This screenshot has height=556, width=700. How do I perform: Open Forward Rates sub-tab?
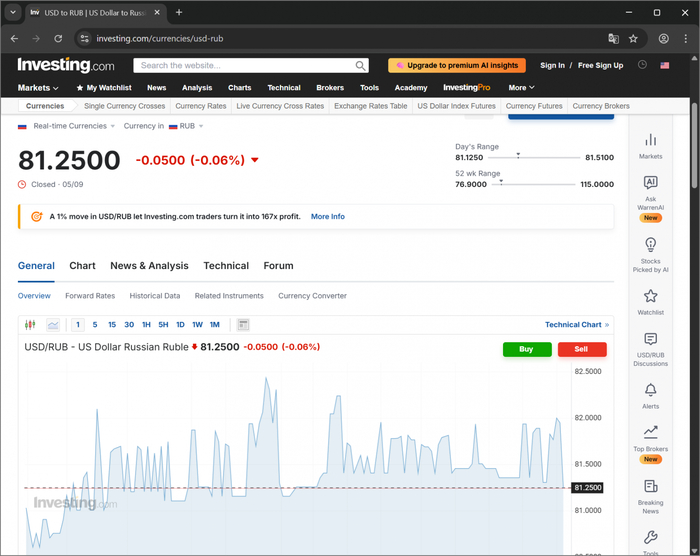point(90,296)
